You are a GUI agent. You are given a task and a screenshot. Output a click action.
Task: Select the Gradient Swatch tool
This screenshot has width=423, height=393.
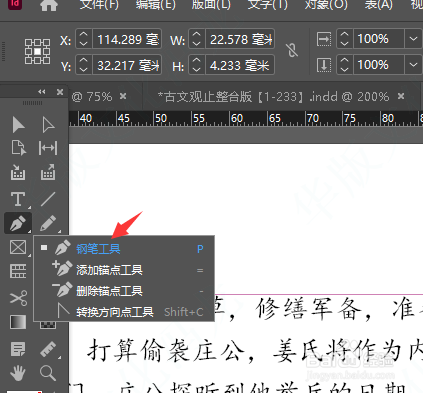tap(18, 322)
